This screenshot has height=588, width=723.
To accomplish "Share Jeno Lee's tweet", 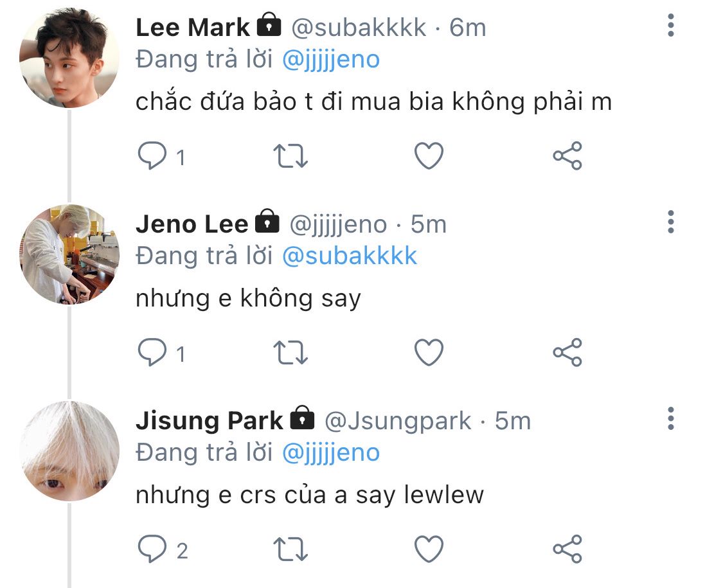I will coord(567,353).
